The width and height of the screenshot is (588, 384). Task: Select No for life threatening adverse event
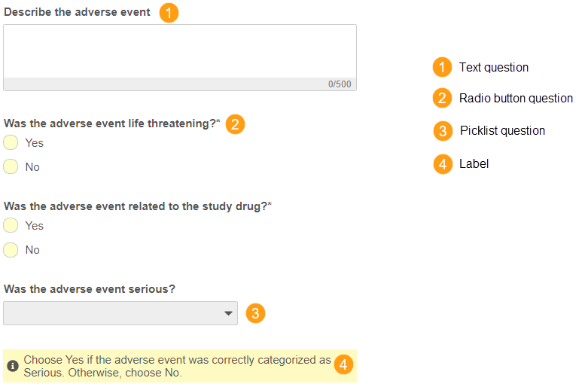(x=11, y=166)
